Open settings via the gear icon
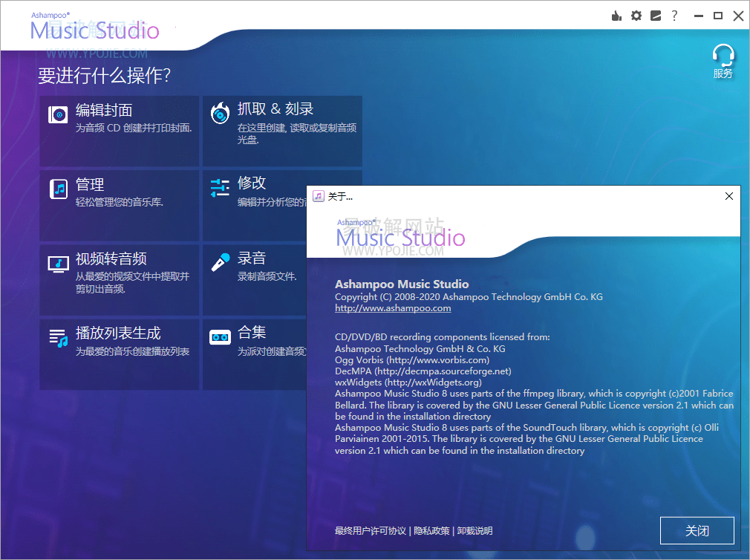 636,16
